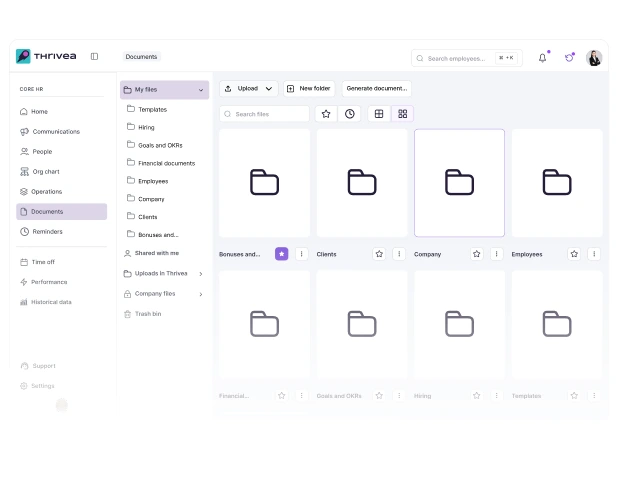Open Time off from sidebar
This screenshot has height=500, width=620.
tap(43, 262)
